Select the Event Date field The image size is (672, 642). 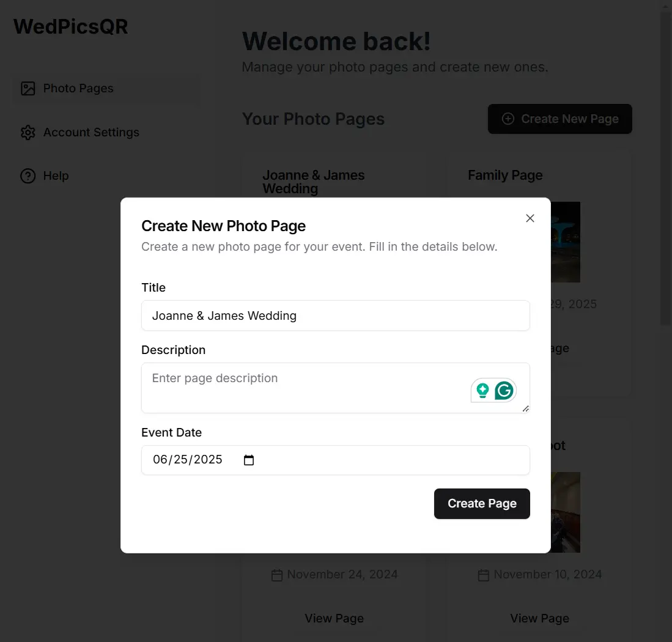pos(190,460)
